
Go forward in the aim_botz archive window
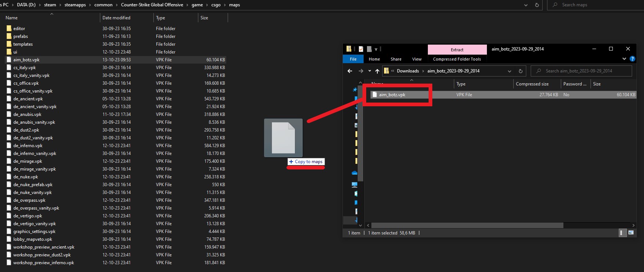tap(361, 71)
